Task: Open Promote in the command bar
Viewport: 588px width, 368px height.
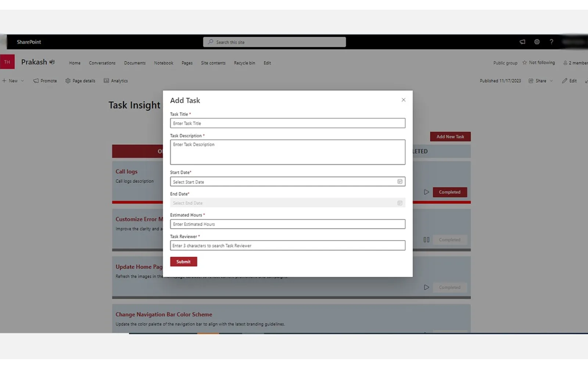Action: point(45,81)
